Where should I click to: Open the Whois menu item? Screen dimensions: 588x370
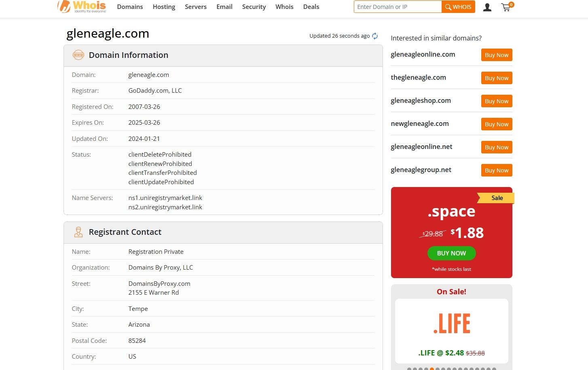coord(284,7)
